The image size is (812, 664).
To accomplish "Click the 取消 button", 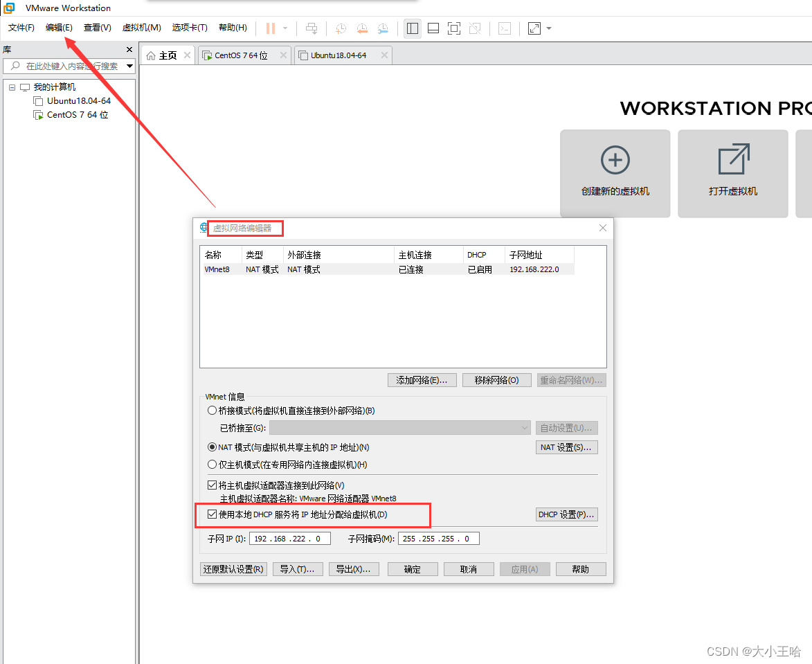I will (x=469, y=569).
